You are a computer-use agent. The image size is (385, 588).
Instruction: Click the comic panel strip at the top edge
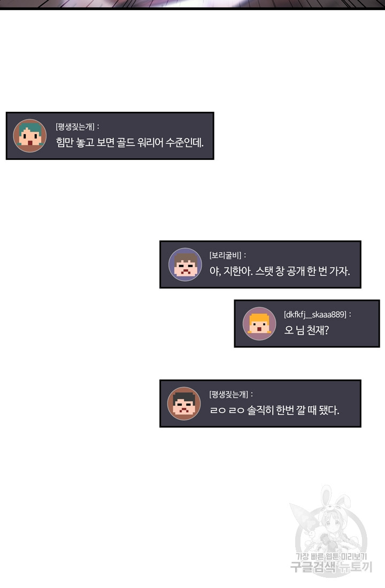[192, 4]
